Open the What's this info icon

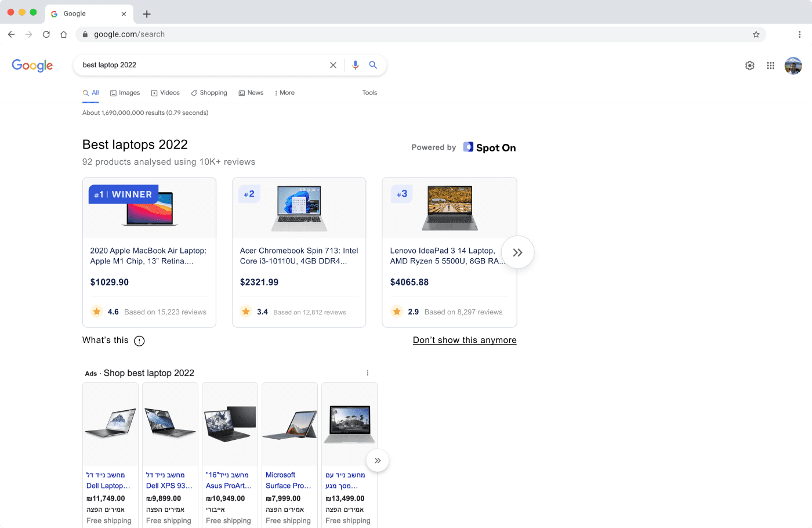pos(139,341)
